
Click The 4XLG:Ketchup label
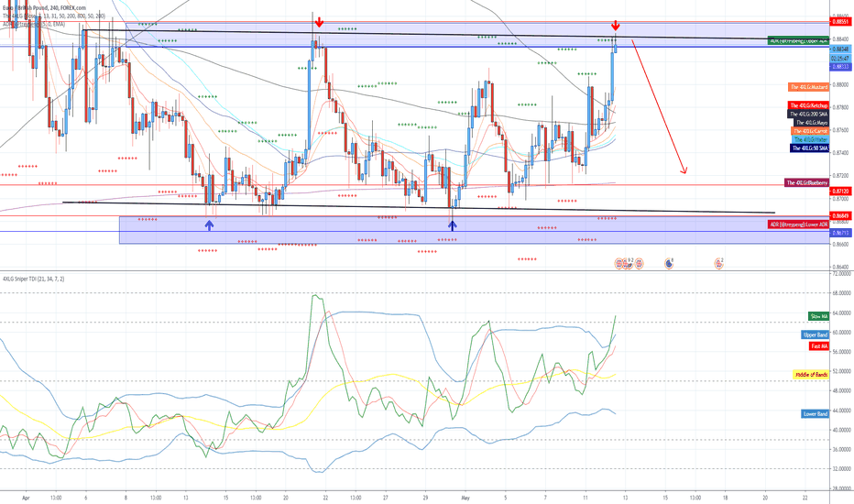coord(808,105)
